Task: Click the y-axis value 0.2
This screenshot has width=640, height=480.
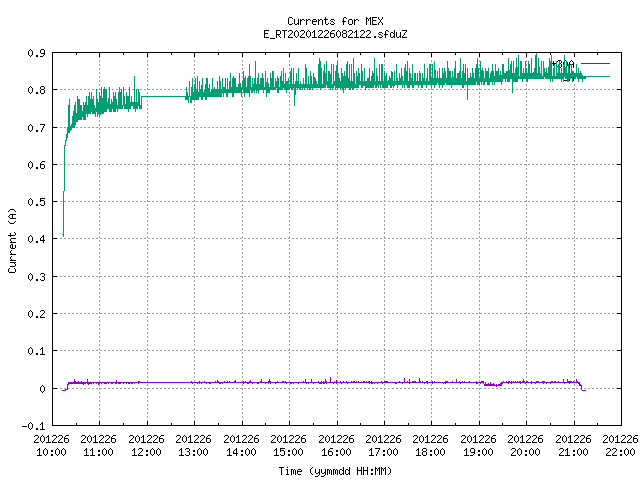Action: tap(36, 314)
